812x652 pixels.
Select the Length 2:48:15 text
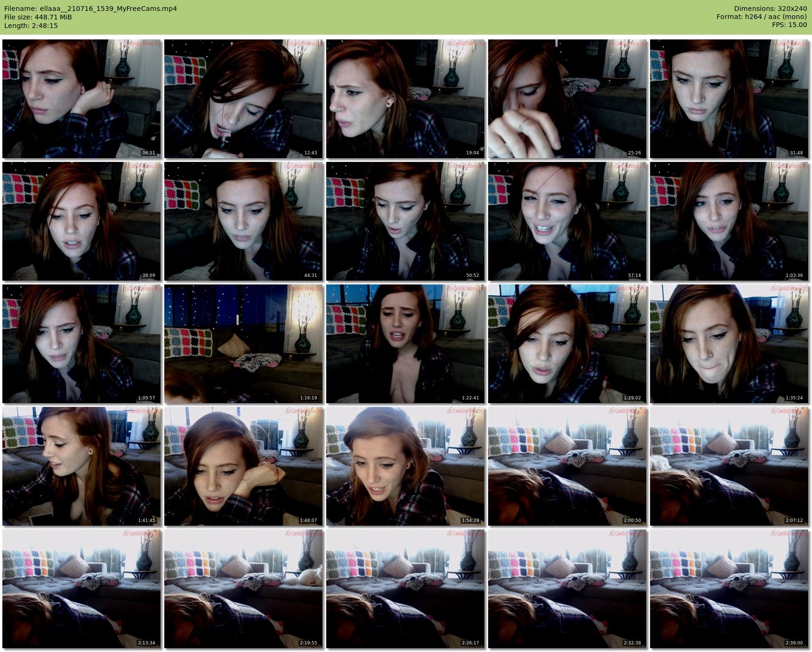[31, 26]
